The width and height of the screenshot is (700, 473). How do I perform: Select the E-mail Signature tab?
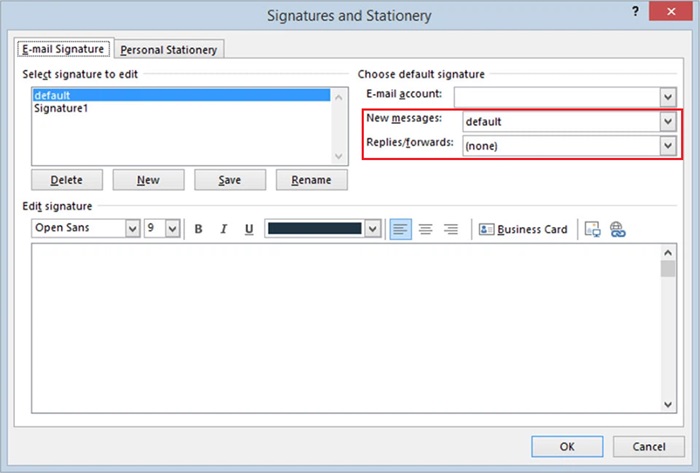tap(64, 49)
